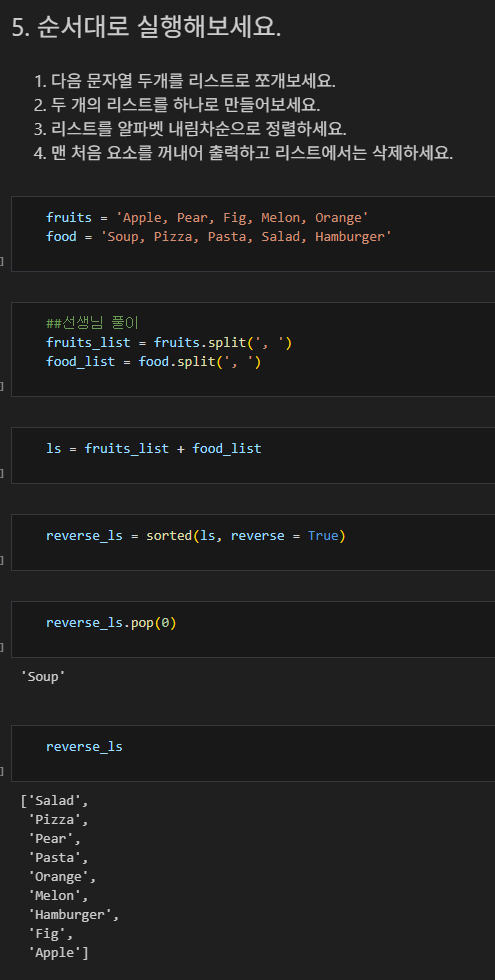This screenshot has width=495, height=980.
Task: Click 'Apple' at the end of the output list
Action: (54, 952)
